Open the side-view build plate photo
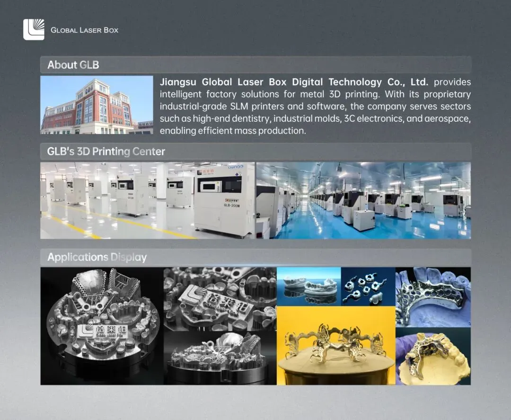This screenshot has width=511, height=420. click(x=220, y=357)
